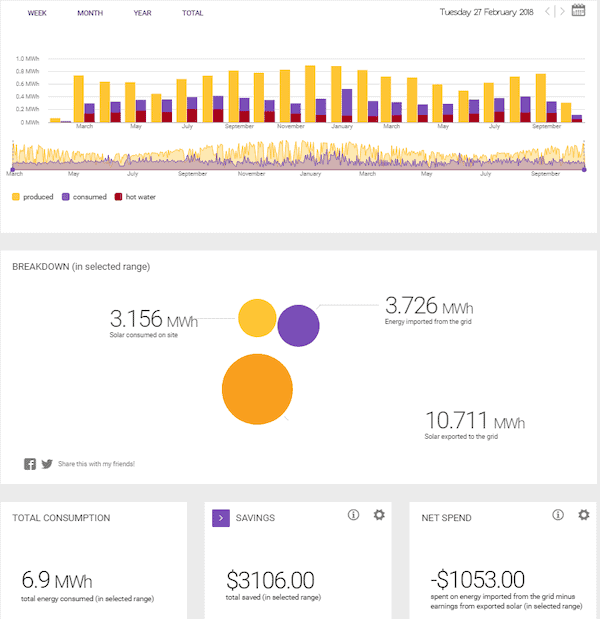Viewport: 600px width, 619px height.
Task: Switch to TOTAL view
Action: click(x=193, y=13)
